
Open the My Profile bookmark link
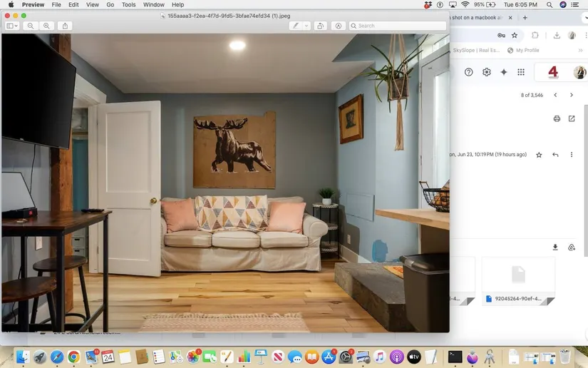[x=527, y=51]
